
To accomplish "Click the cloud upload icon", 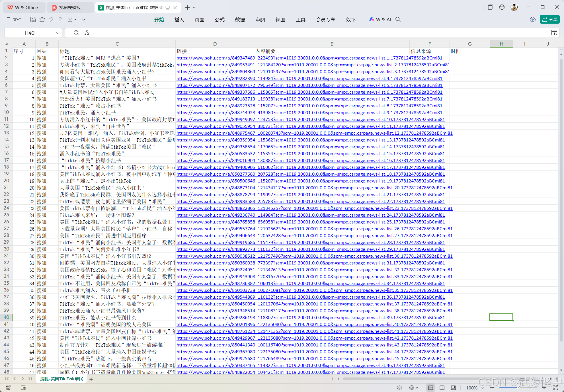I will coord(533,19).
